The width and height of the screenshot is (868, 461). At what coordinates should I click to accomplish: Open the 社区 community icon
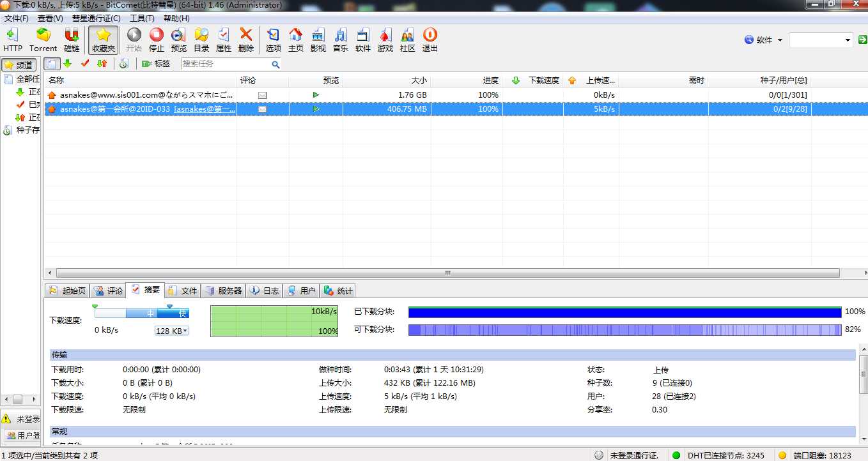pyautogui.click(x=407, y=40)
